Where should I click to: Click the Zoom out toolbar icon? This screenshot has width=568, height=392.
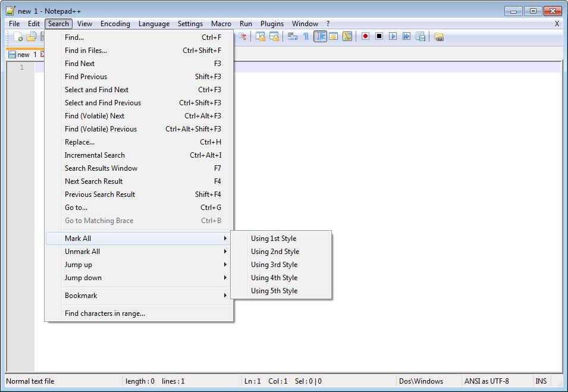242,37
